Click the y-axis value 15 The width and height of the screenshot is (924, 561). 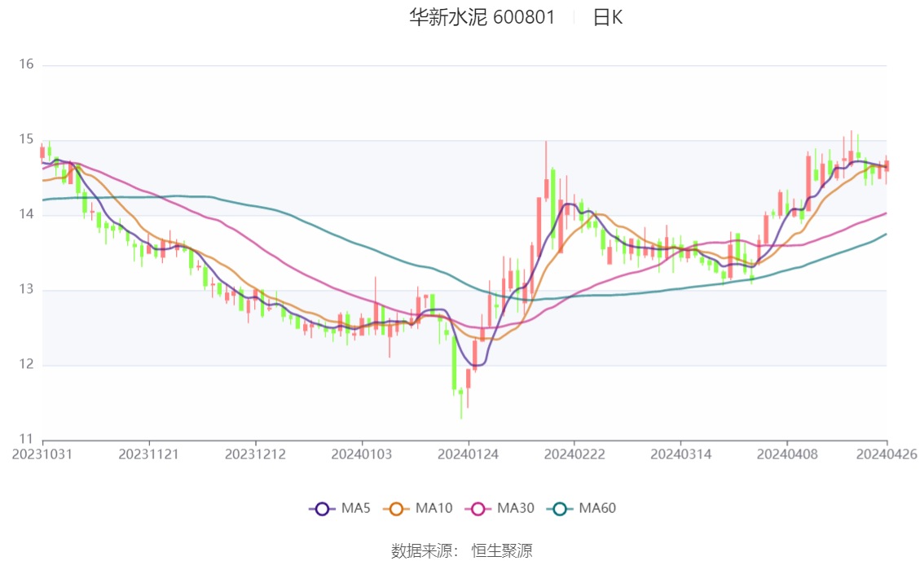pyautogui.click(x=27, y=139)
